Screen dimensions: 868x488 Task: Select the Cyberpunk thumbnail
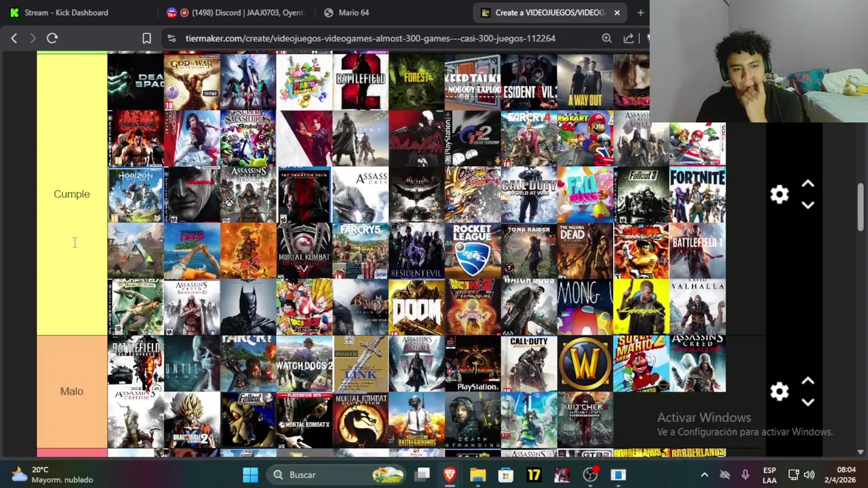(642, 308)
